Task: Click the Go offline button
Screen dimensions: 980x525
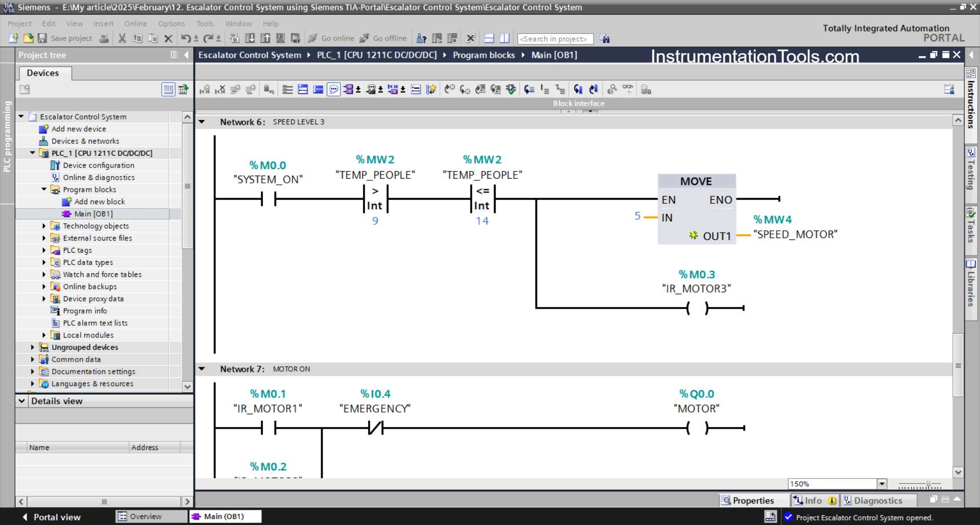Action: [x=383, y=38]
